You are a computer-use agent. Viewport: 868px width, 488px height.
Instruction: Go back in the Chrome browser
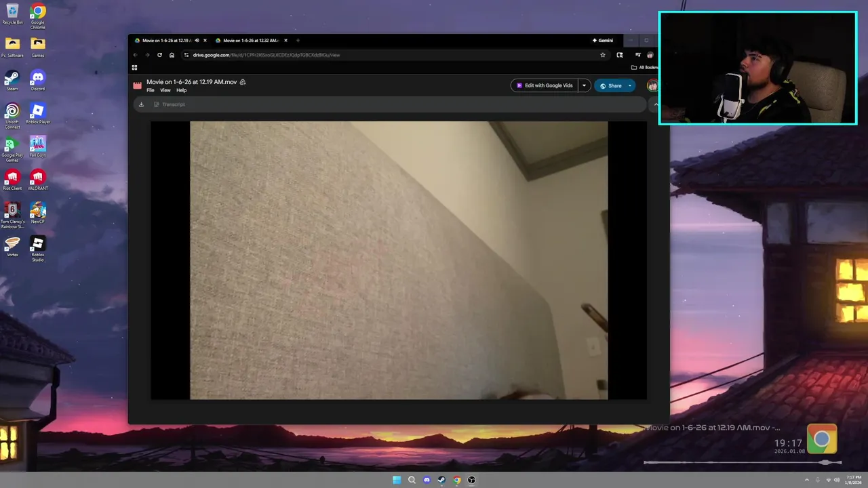click(135, 55)
